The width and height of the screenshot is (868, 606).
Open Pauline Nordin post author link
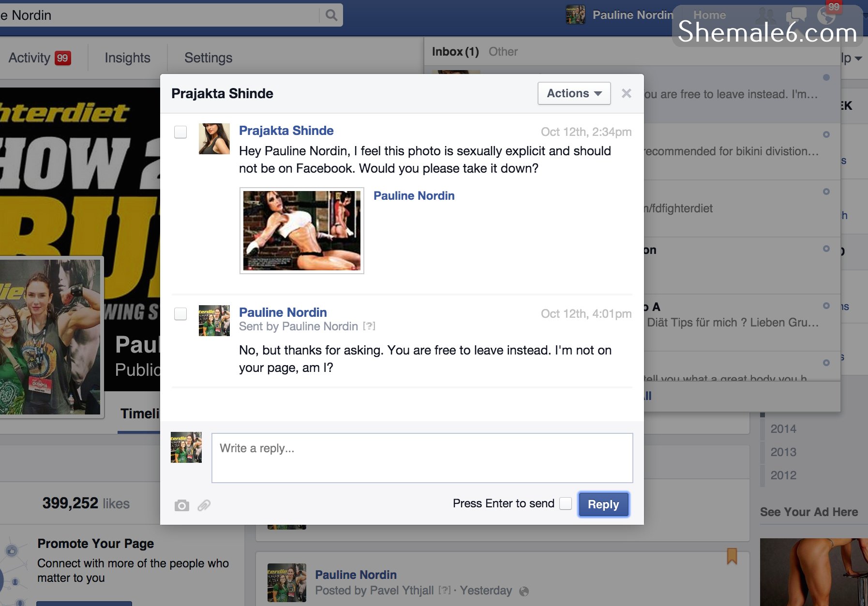[x=356, y=575]
